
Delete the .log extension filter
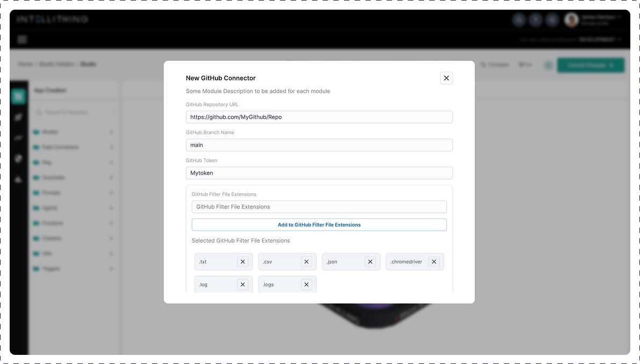coord(243,285)
